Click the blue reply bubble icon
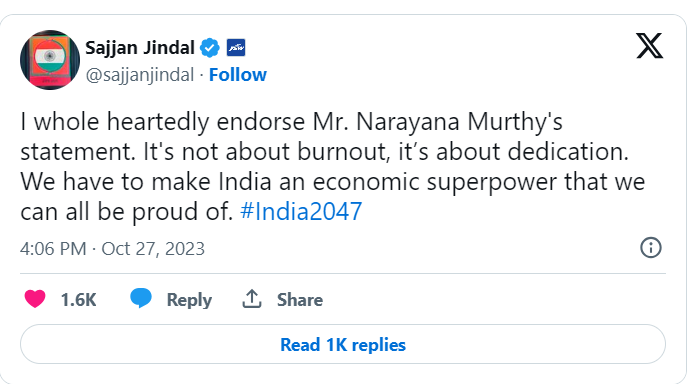This screenshot has height=390, width=697. pos(141,298)
